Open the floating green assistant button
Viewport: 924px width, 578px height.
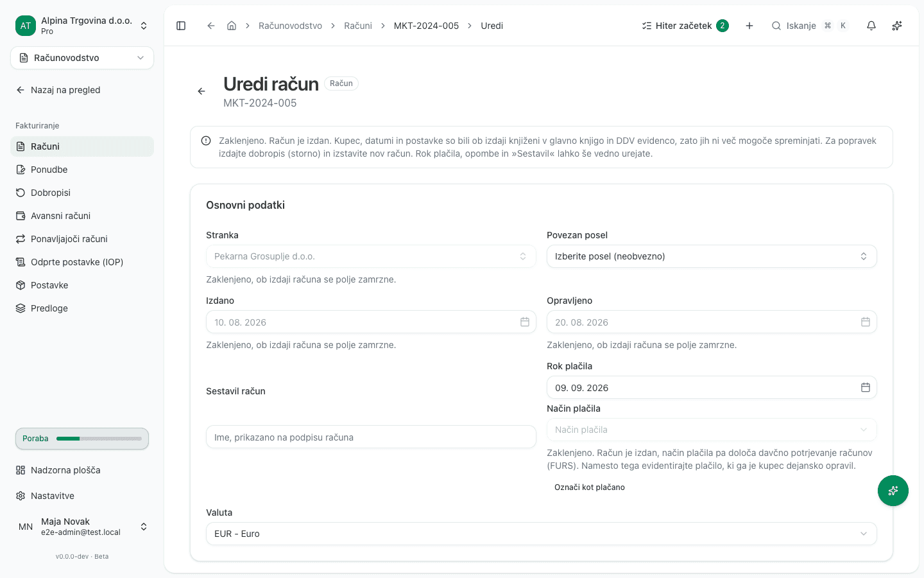(893, 491)
